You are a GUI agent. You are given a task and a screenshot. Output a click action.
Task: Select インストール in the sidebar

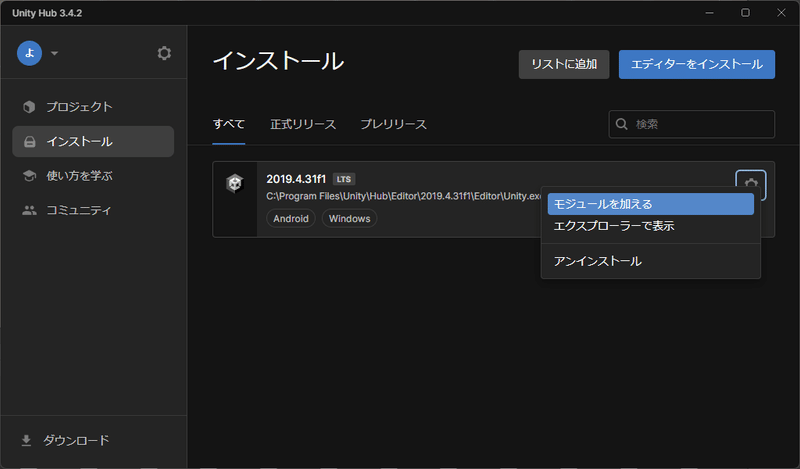click(x=93, y=141)
